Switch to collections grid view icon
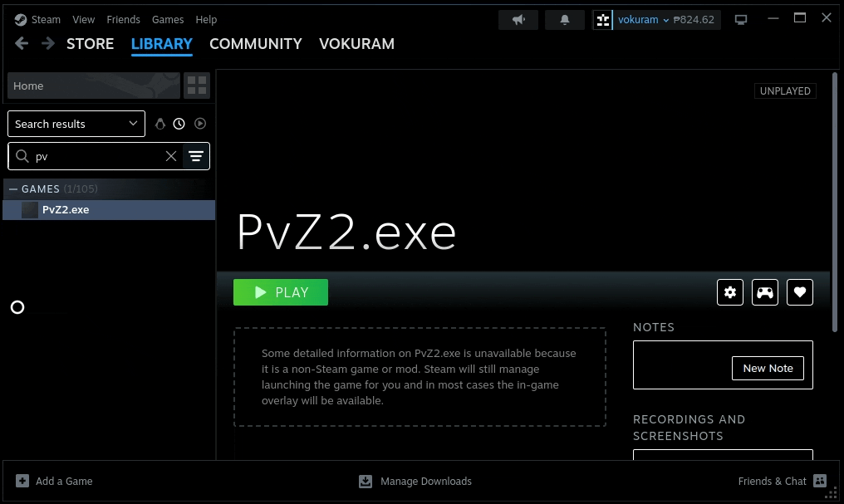Viewport: 844px width, 504px height. point(197,86)
